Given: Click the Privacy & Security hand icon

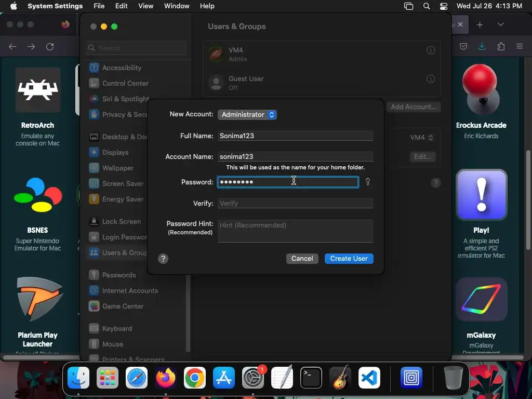Looking at the screenshot, I should [x=94, y=114].
